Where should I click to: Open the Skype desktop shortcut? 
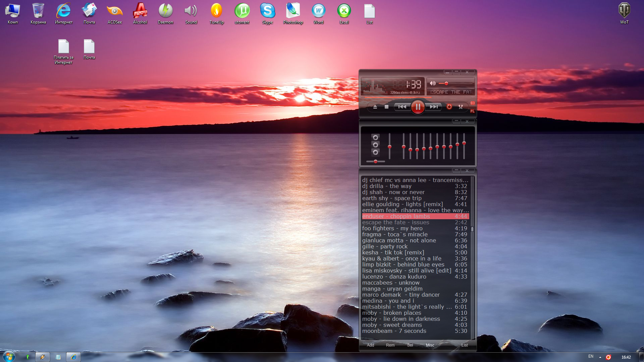tap(267, 14)
